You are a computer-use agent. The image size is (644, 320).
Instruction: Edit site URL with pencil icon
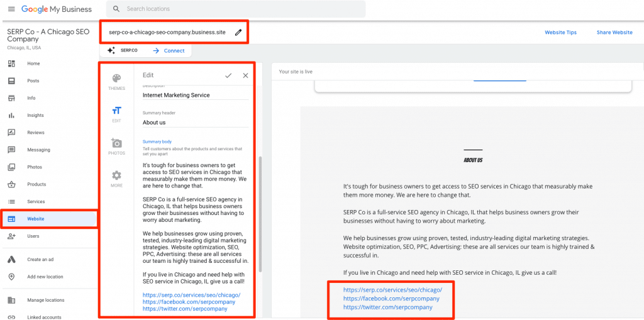coord(238,33)
